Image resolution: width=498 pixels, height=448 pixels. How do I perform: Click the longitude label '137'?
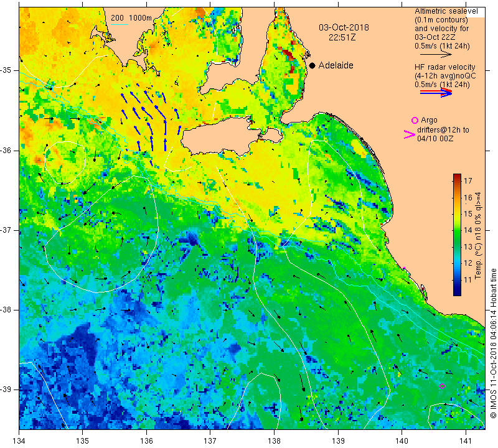click(x=210, y=441)
